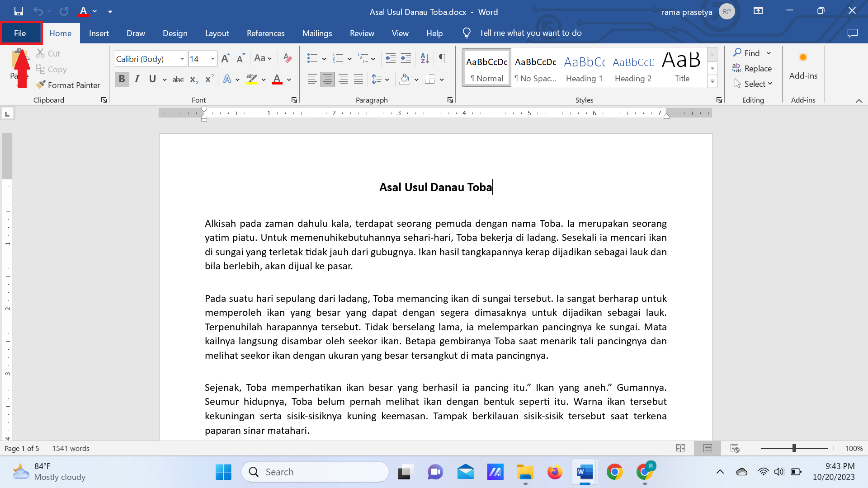Switch to the Layout tab
The width and height of the screenshot is (868, 488).
pyautogui.click(x=217, y=33)
